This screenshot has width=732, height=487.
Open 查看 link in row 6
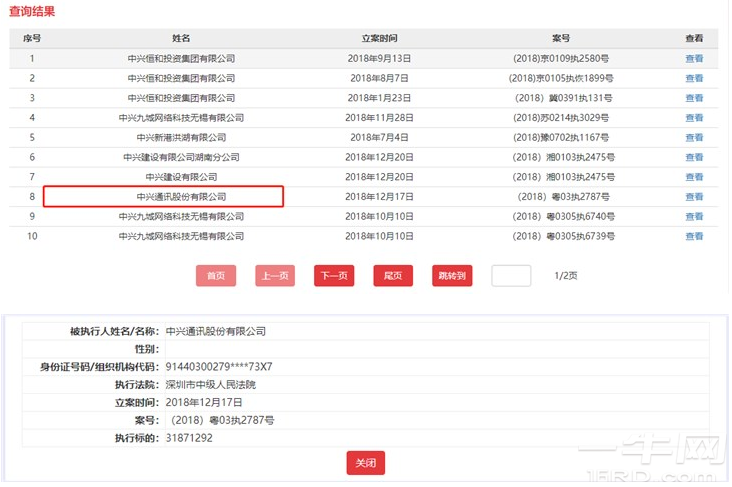tap(694, 157)
